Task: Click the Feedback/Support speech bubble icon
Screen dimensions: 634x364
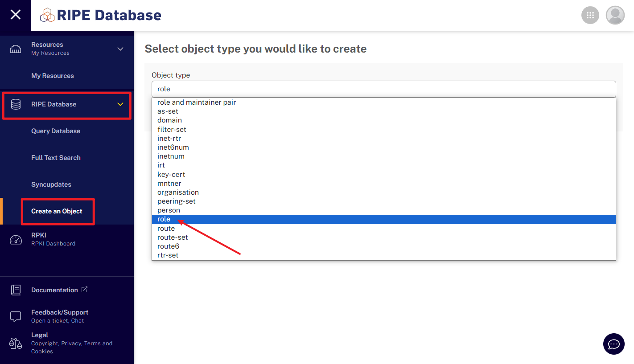Action: point(16,316)
